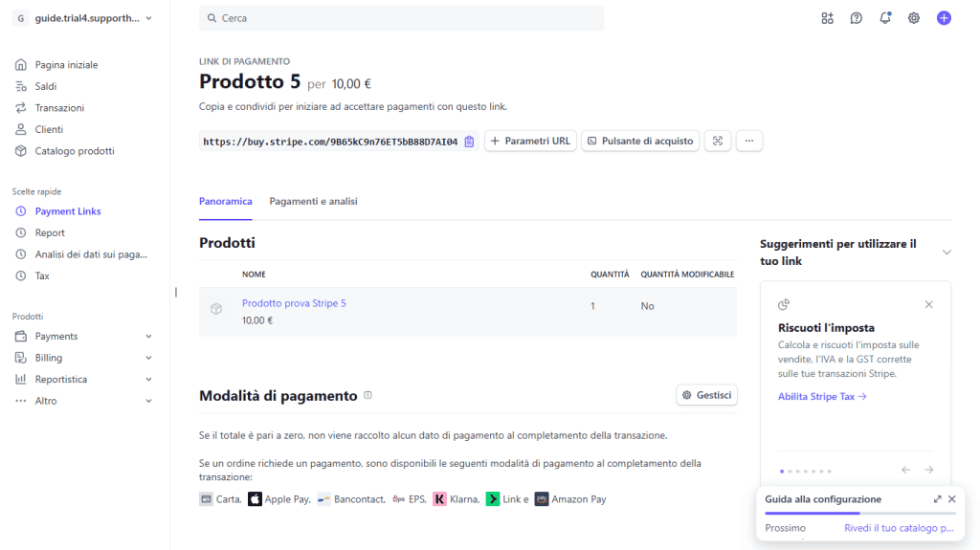This screenshot has height=550, width=980.
Task: Click the Report clock icon
Action: point(21,232)
